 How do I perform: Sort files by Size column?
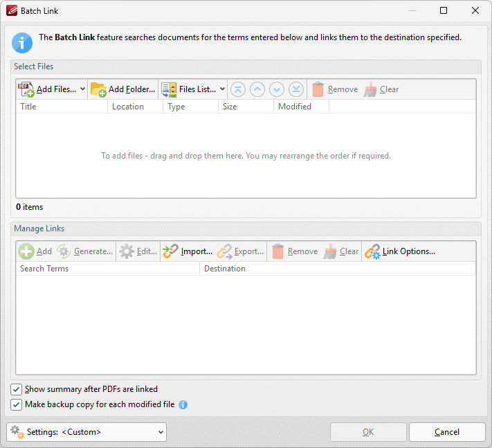246,107
